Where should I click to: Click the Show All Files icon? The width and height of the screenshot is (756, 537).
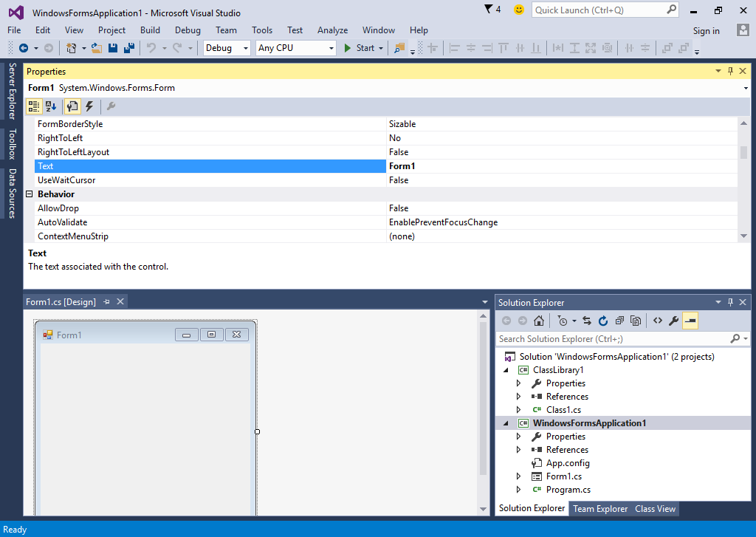pyautogui.click(x=636, y=321)
